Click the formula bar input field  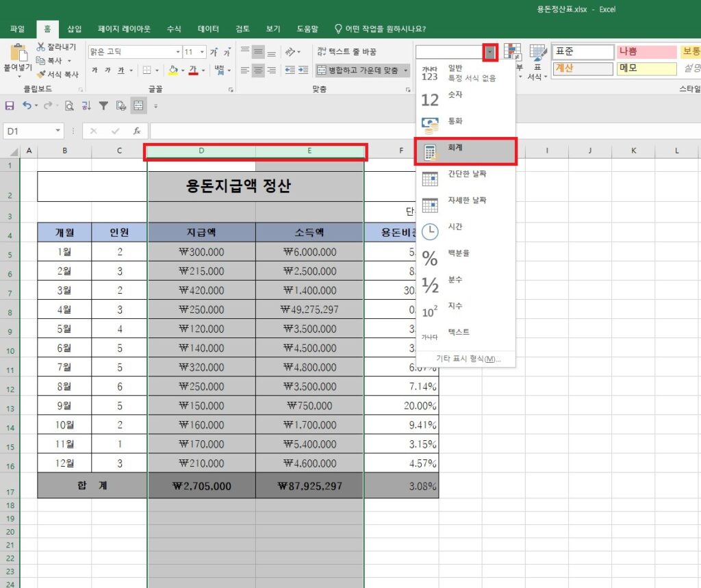(x=424, y=131)
